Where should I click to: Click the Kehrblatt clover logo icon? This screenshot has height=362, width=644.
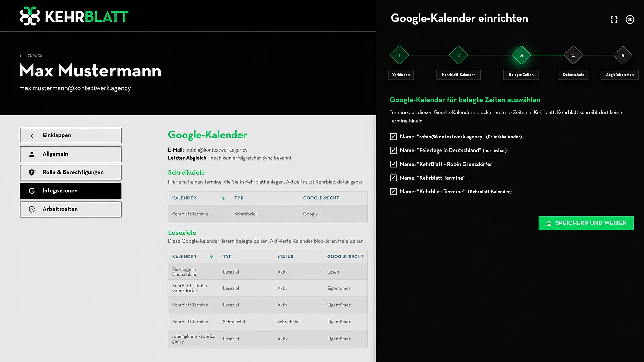tap(30, 16)
